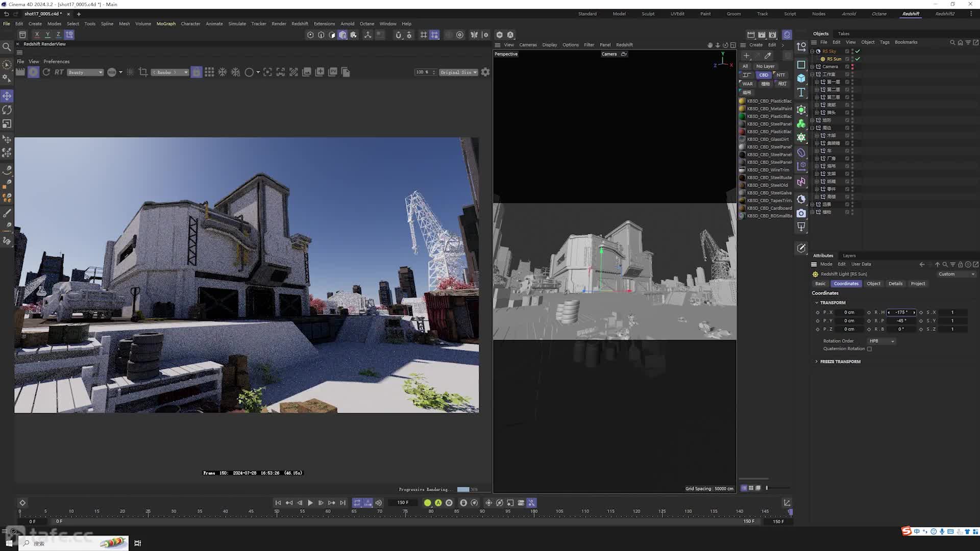Click the refresh render icon in RenderView
The image size is (980, 551).
coord(46,72)
